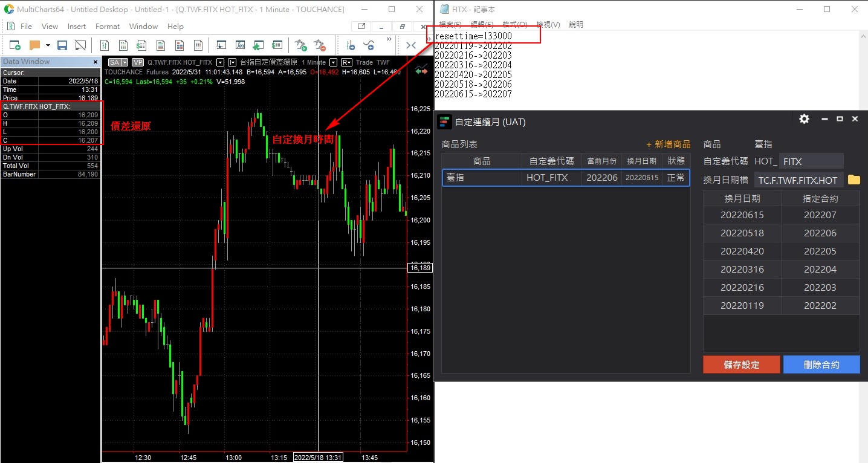Close the Data Window panel
868x463 pixels.
[95, 62]
